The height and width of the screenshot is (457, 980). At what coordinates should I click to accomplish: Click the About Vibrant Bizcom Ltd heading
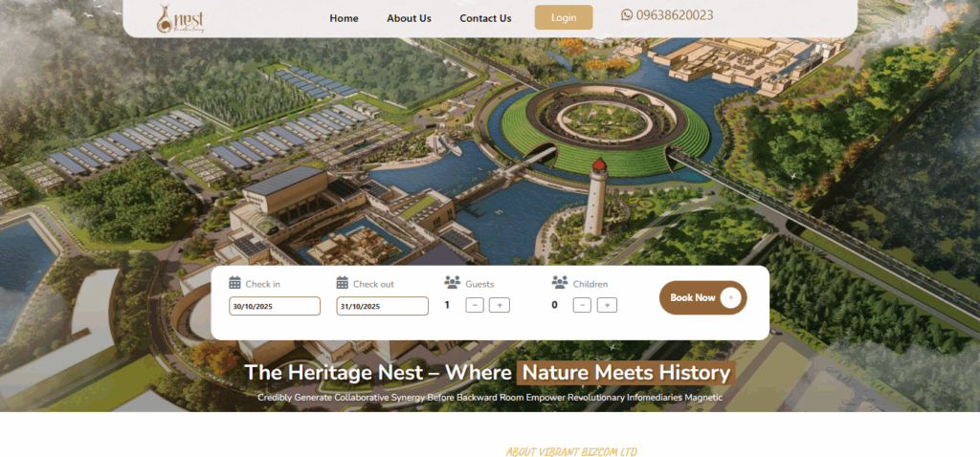point(571,451)
